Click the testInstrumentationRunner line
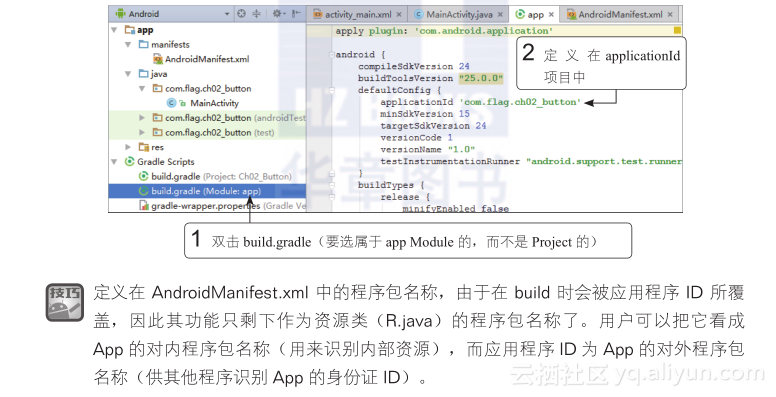 [x=531, y=161]
